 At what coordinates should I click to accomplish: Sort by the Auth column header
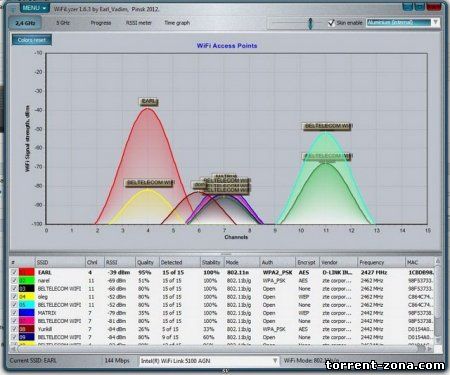point(278,262)
